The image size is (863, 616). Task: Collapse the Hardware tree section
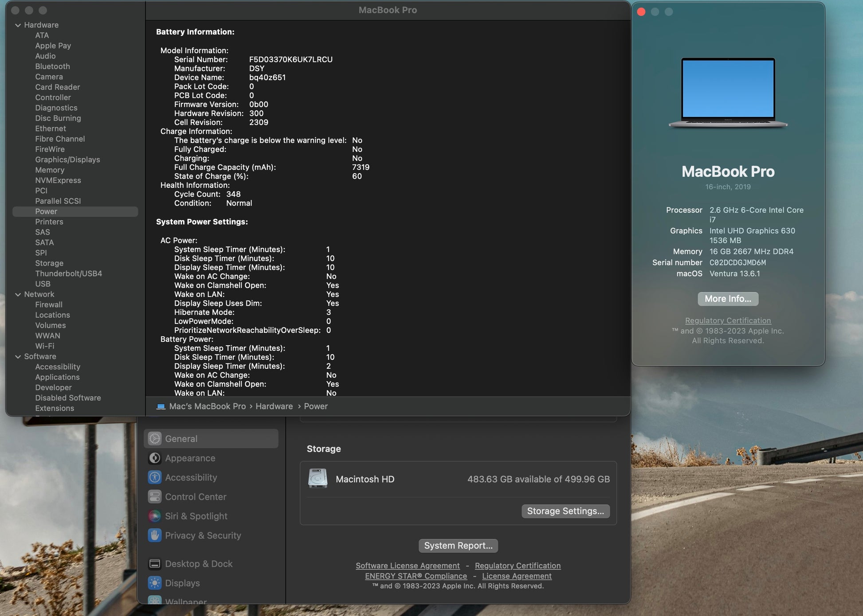(x=18, y=25)
